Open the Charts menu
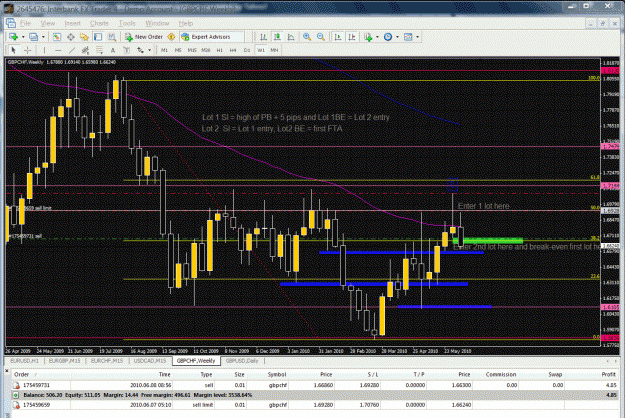 [99, 24]
